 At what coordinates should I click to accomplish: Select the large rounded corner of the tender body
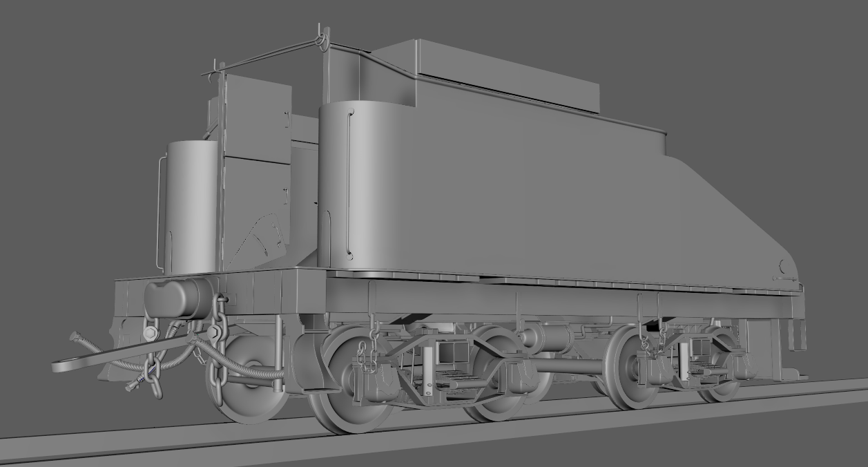click(x=366, y=187)
